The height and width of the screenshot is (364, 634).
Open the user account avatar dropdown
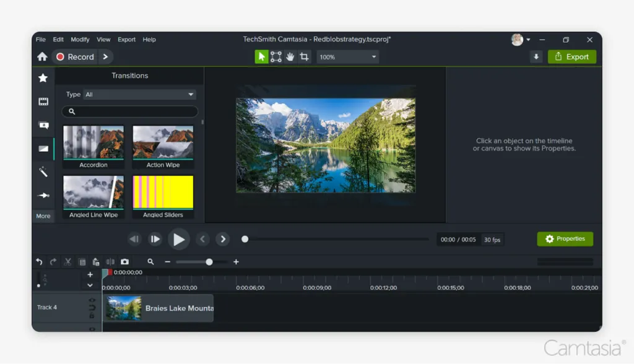(x=520, y=39)
